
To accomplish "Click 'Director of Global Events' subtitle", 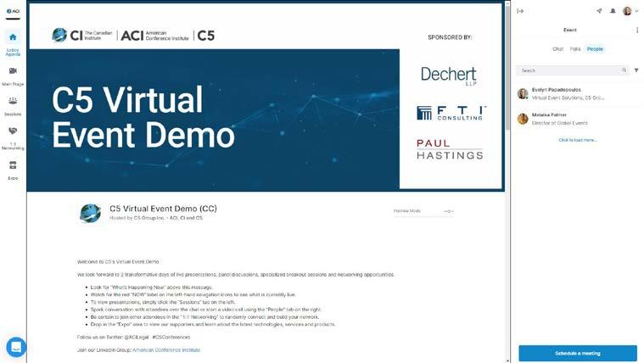I will click(559, 123).
